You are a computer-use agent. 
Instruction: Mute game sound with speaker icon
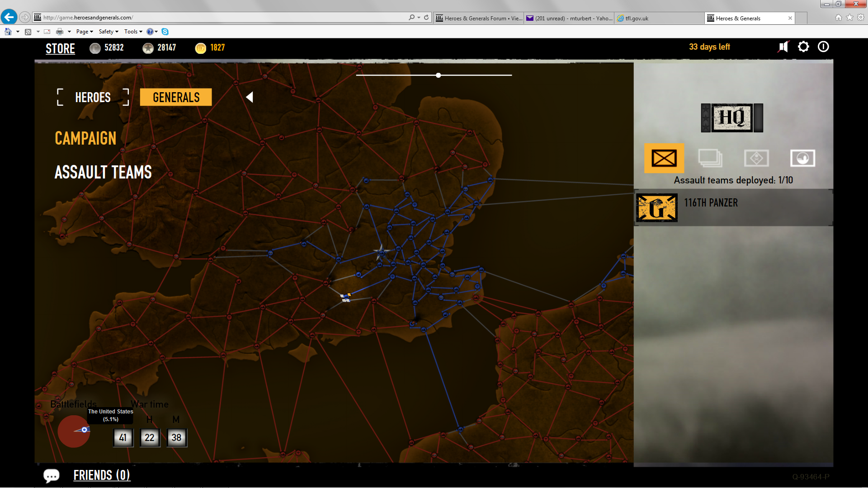(x=783, y=47)
